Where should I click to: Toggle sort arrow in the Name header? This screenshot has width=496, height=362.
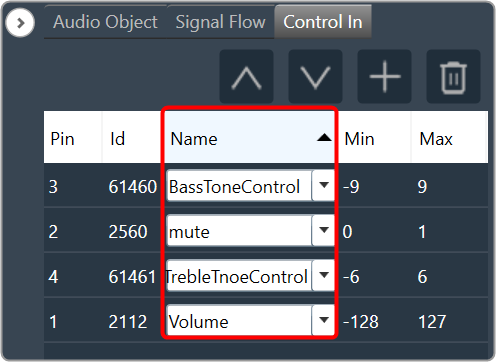click(x=324, y=138)
